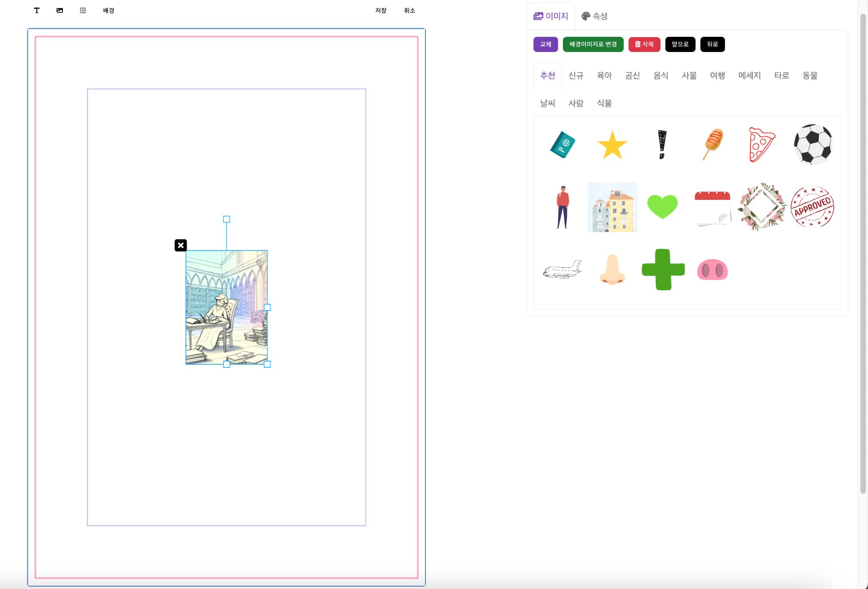Insert the APPROVED stamp sticker
This screenshot has width=868, height=589.
[812, 207]
